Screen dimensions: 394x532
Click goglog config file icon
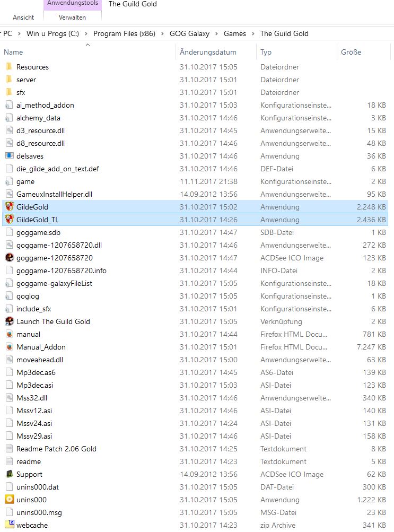[x=9, y=296]
